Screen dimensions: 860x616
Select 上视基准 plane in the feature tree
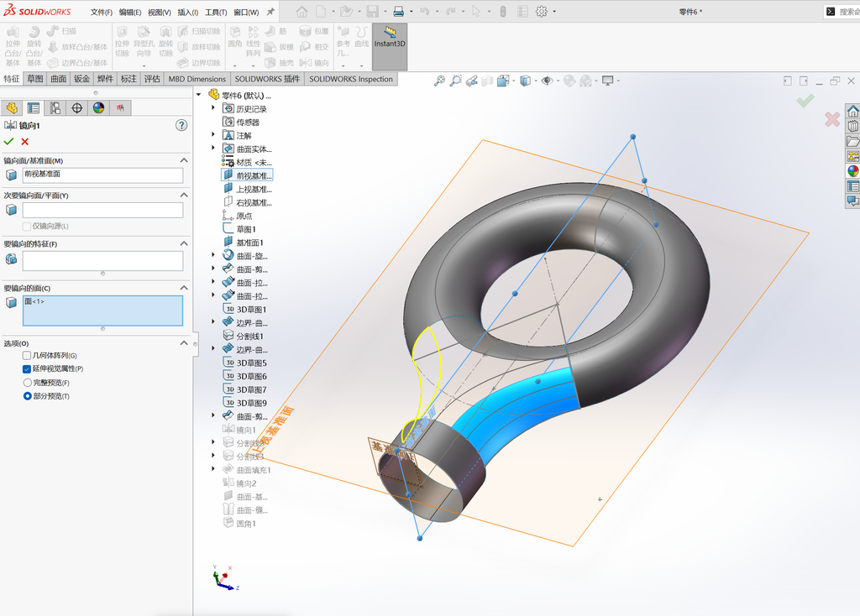point(248,189)
